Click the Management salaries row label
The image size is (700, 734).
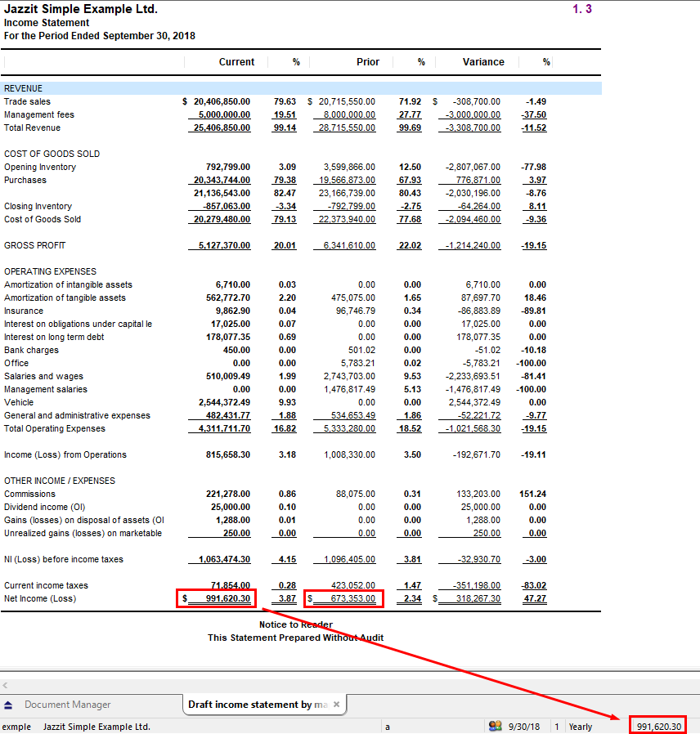tap(46, 390)
